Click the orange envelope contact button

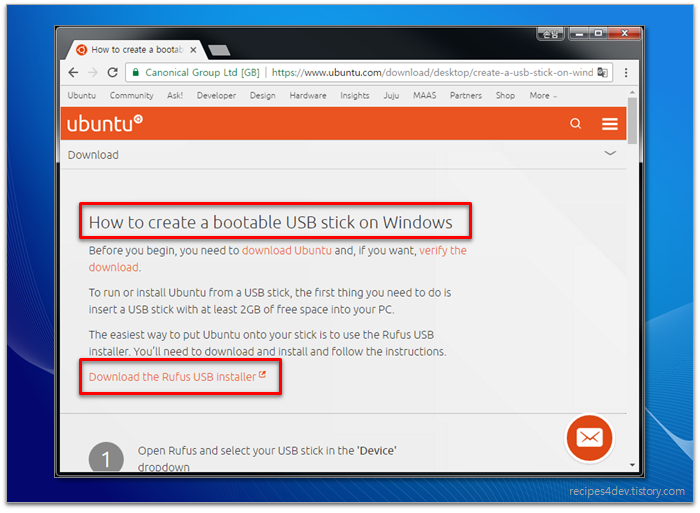pyautogui.click(x=589, y=438)
